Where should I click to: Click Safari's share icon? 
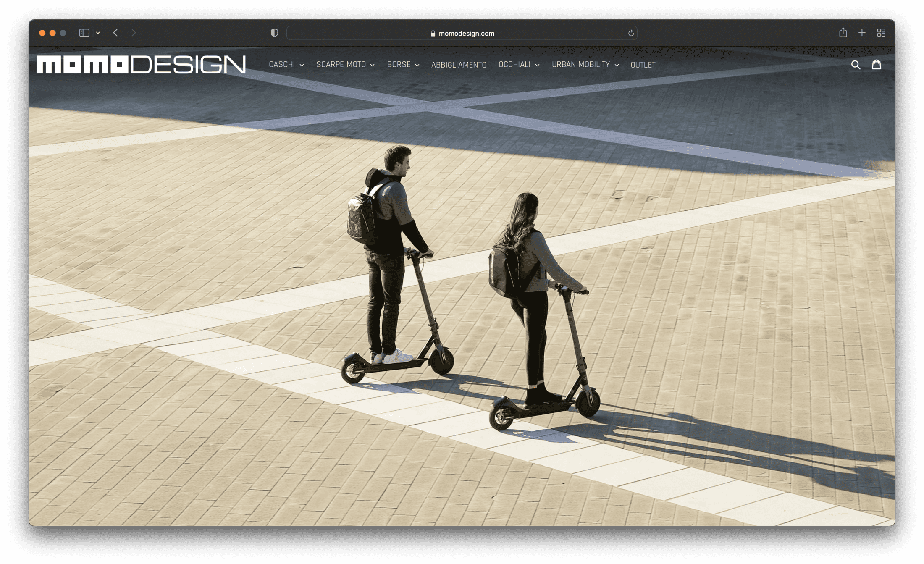coord(843,33)
